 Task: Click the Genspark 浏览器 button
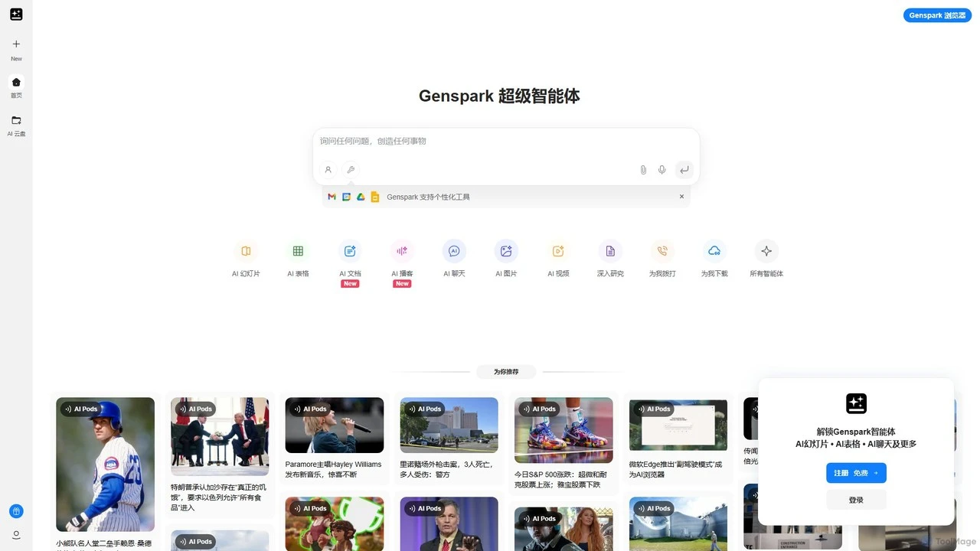[937, 15]
